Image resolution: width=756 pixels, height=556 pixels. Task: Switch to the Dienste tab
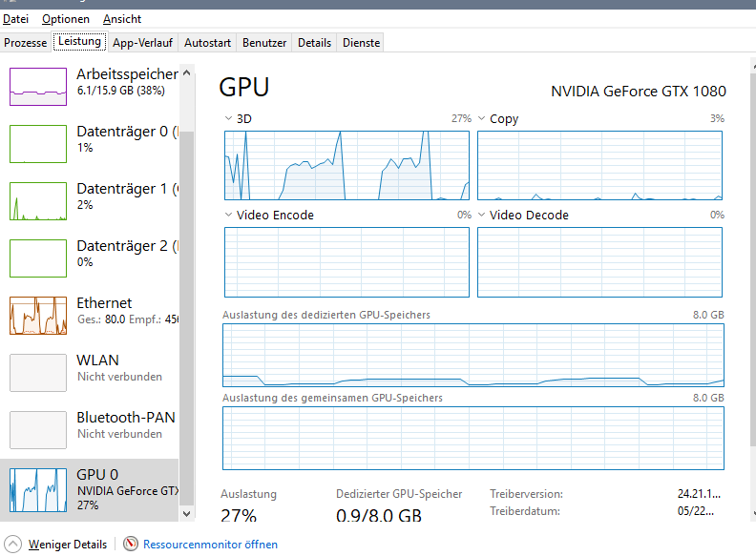361,42
